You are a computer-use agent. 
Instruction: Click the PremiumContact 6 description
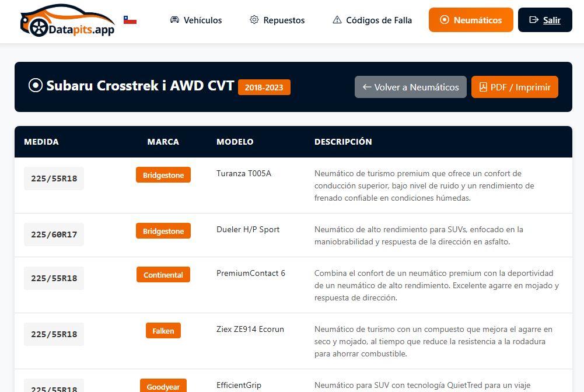point(436,285)
